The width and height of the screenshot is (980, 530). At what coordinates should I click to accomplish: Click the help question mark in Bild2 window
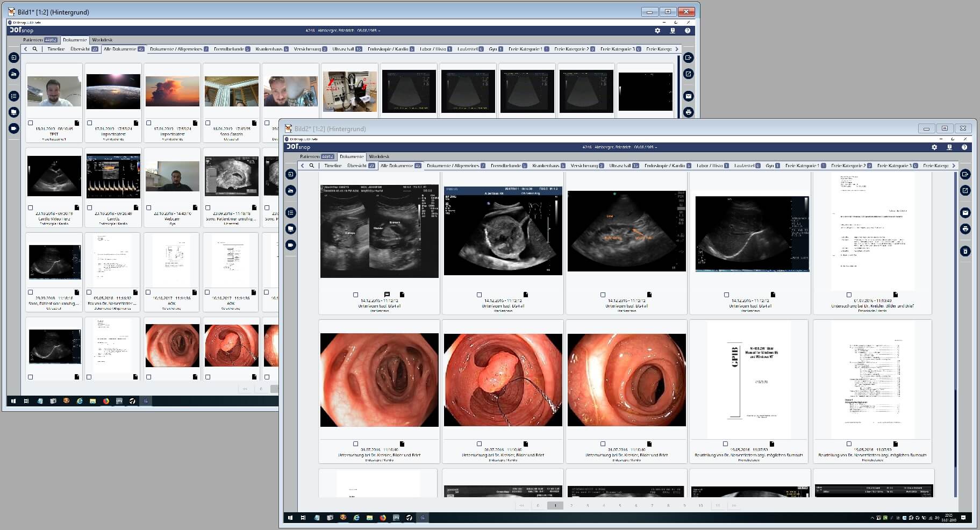964,147
